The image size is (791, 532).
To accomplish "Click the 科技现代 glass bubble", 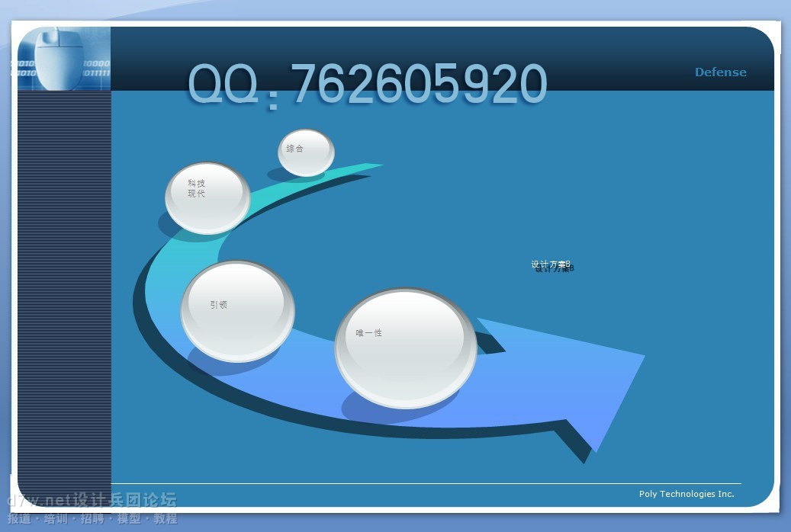I will point(207,197).
